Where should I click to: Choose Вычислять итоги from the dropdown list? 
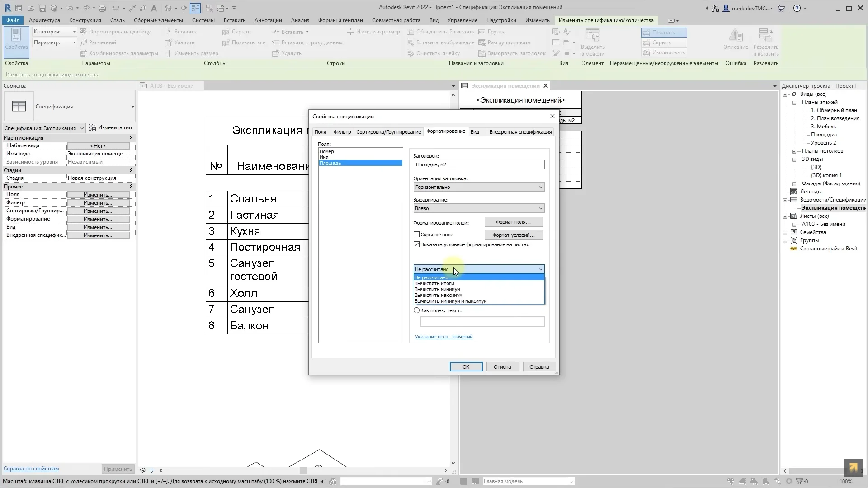point(479,283)
